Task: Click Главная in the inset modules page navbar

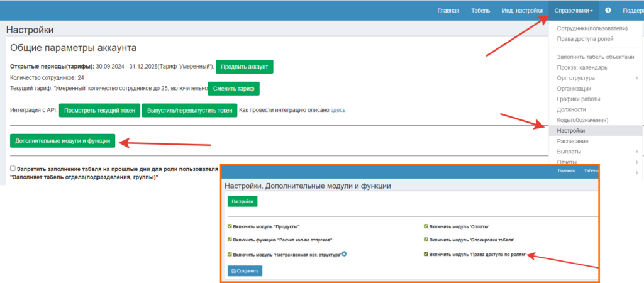Action: 567,171
